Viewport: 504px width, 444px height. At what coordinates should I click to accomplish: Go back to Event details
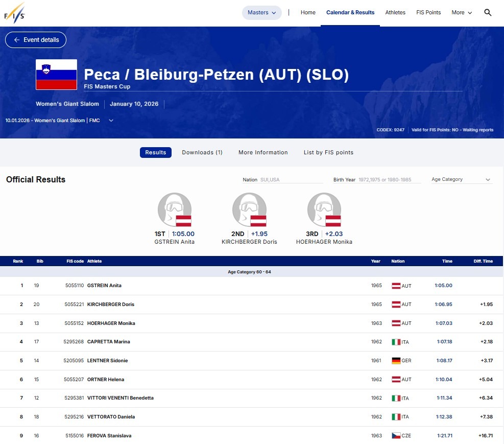coord(36,40)
